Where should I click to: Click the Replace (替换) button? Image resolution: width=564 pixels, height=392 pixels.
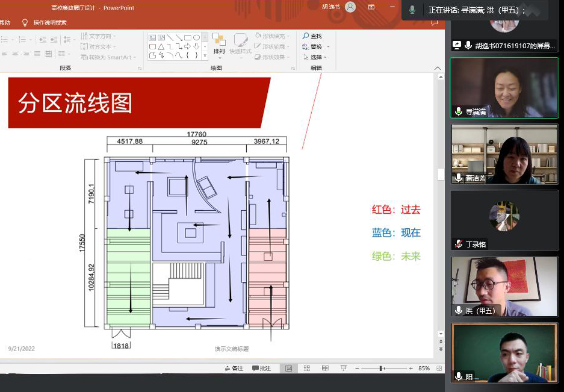[x=315, y=46]
